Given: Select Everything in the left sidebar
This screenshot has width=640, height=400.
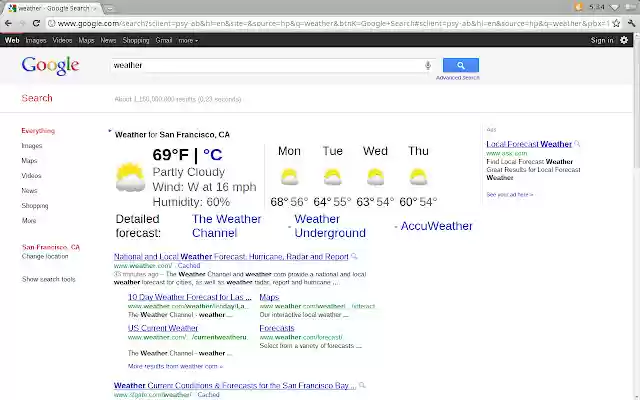Looking at the screenshot, I should (38, 131).
